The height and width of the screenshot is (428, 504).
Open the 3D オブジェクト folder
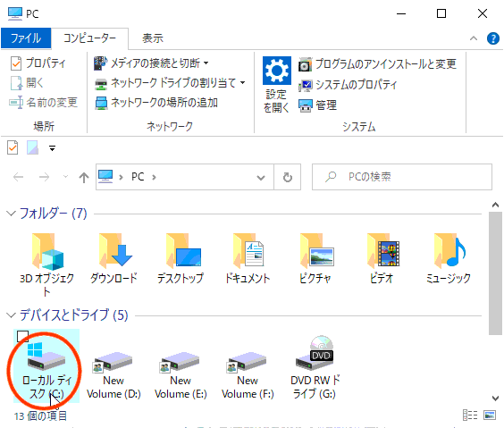pos(46,264)
